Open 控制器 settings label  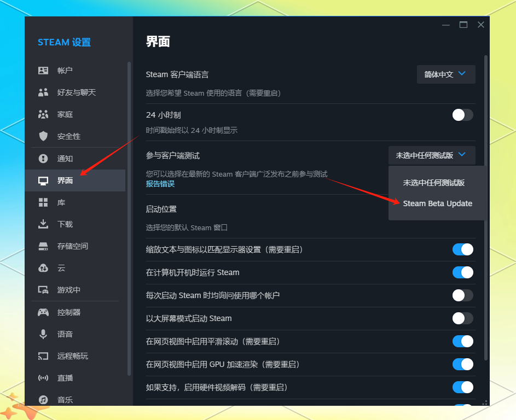(x=69, y=312)
